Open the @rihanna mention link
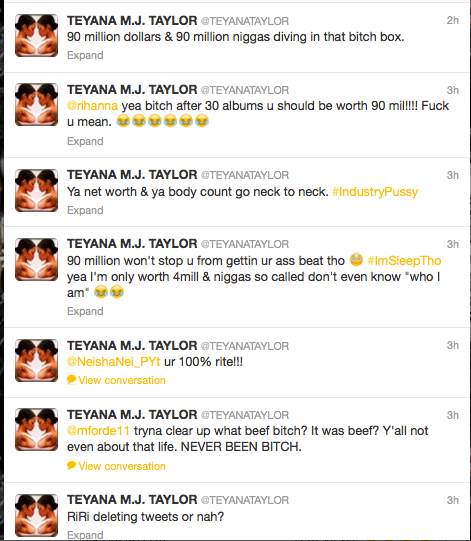The width and height of the screenshot is (471, 541). (92, 106)
